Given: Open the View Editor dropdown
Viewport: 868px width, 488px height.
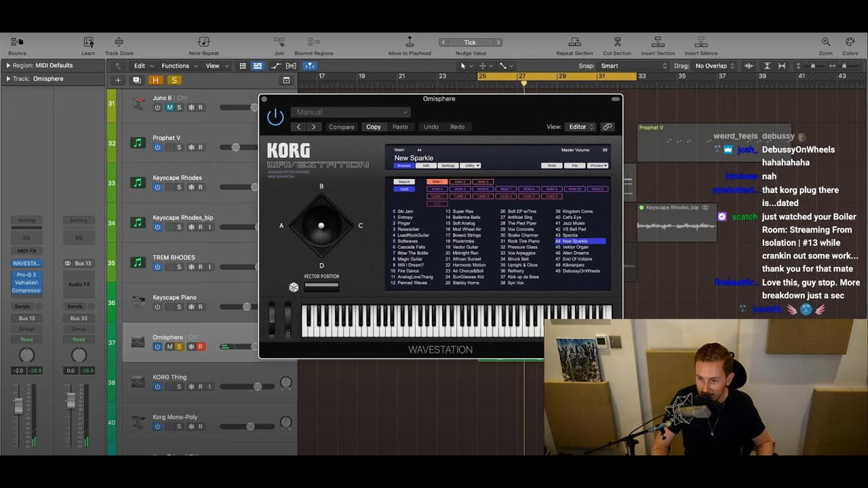Looking at the screenshot, I should point(581,127).
